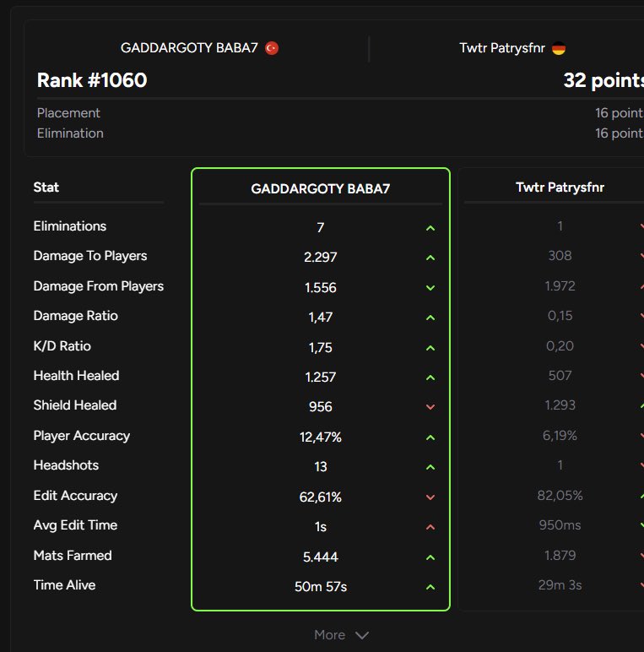Click the Elimination points label
Screen dimensions: 644x652
pos(70,133)
